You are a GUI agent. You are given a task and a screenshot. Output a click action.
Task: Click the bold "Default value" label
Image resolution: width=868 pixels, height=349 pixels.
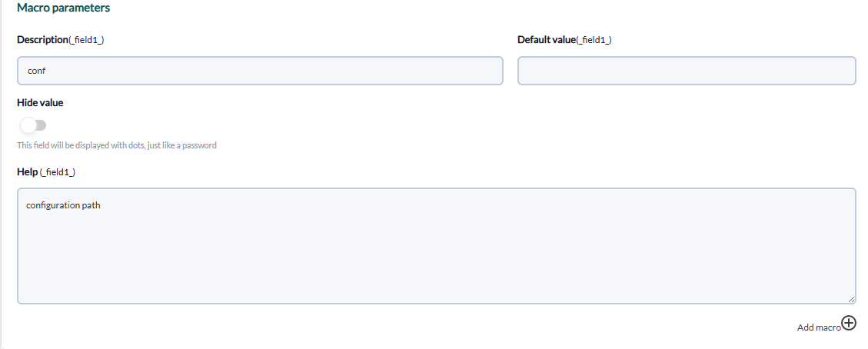click(547, 40)
